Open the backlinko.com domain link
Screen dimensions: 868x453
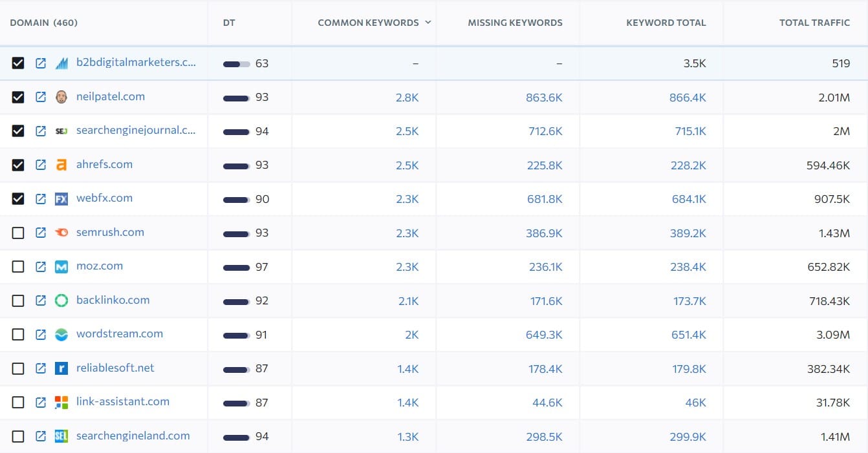113,300
